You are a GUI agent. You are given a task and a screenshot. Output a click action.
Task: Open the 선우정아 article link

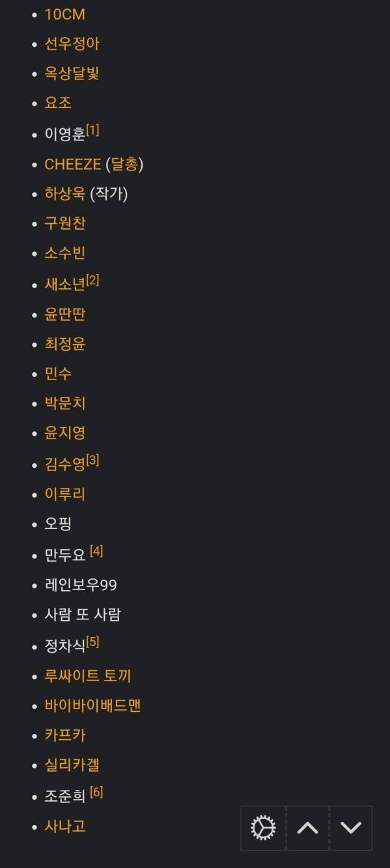coord(72,44)
